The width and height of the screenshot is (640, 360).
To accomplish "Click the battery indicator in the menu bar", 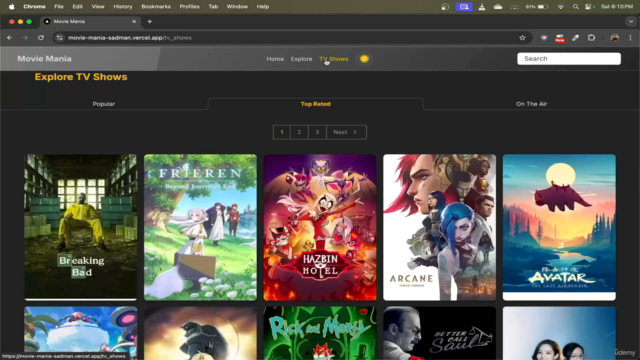I will point(537,7).
